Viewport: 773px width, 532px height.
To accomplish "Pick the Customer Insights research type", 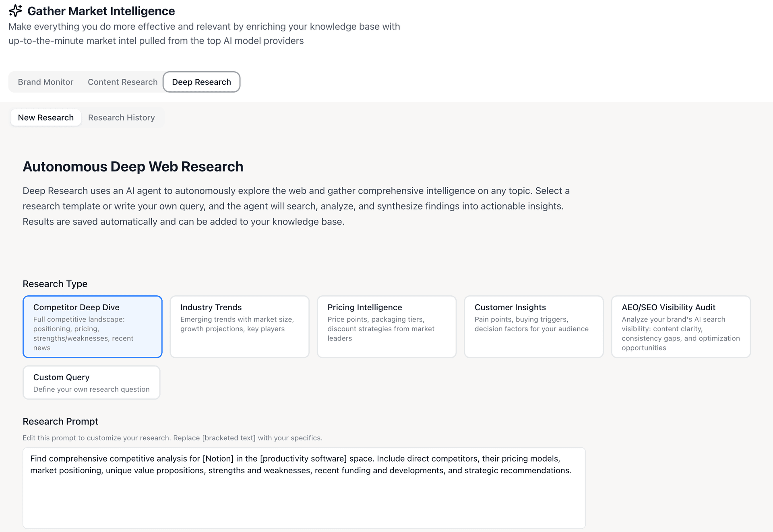I will 534,326.
